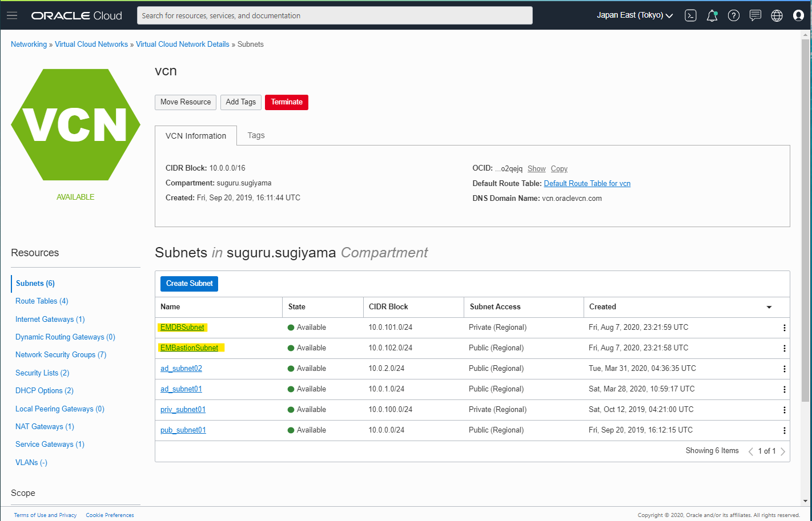Open the Virtual Cloud Networks breadcrumb
The image size is (812, 521).
pos(91,44)
